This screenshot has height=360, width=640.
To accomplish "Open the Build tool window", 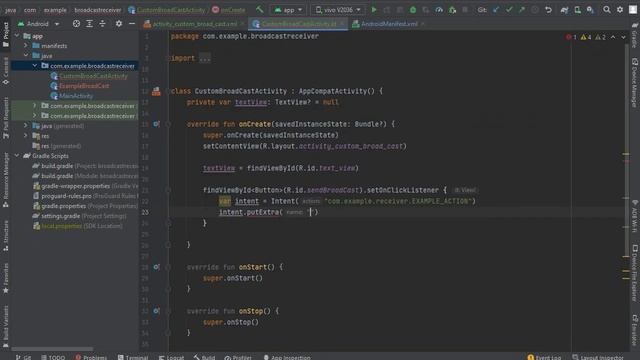I will [204, 357].
